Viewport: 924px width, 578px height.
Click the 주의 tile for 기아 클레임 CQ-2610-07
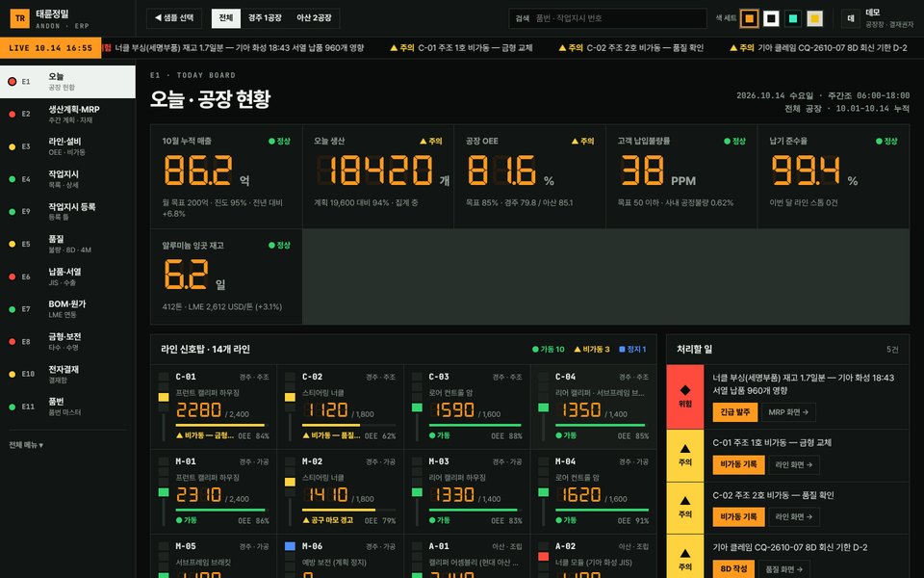684,556
